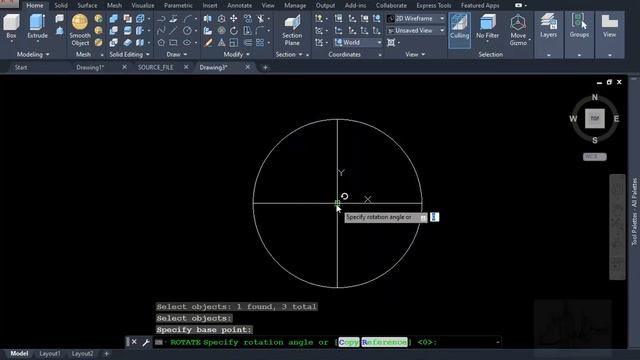Click the N compass direction on ViewCube
This screenshot has width=640, height=360.
[595, 97]
